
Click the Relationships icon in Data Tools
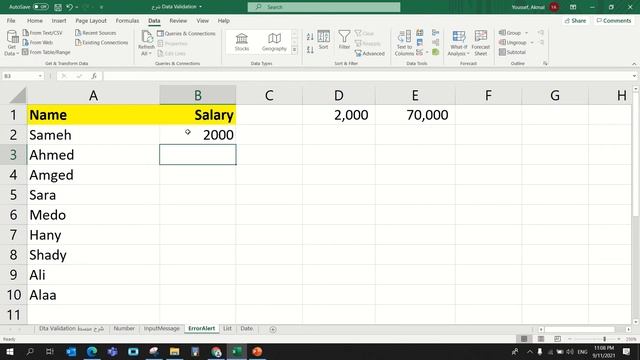pyautogui.click(x=436, y=42)
